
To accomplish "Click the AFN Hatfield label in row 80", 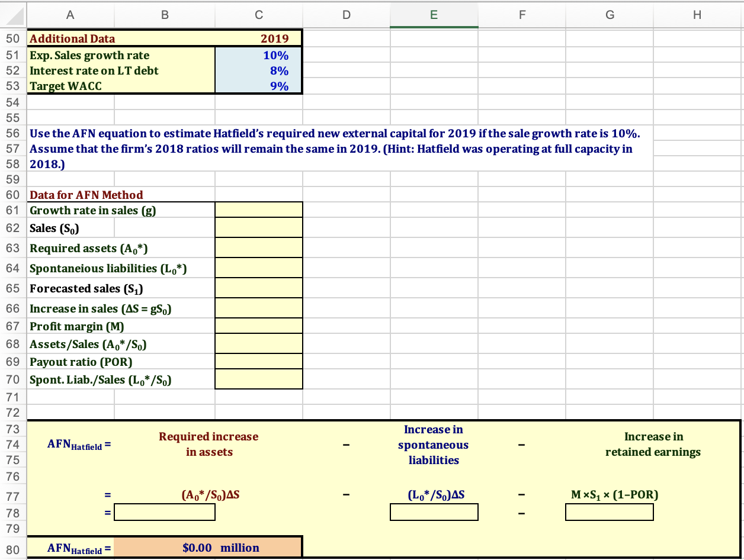I will click(x=80, y=550).
